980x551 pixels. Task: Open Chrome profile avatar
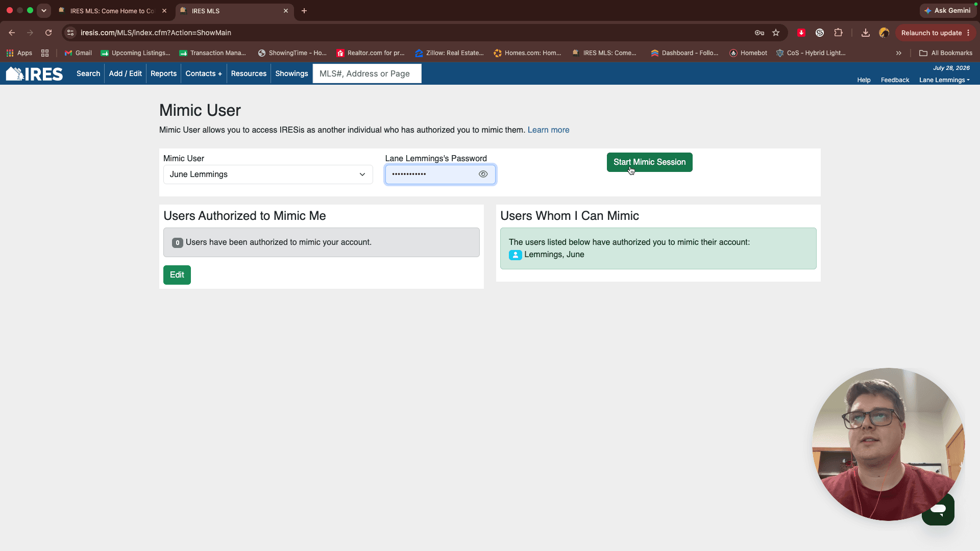(x=884, y=33)
